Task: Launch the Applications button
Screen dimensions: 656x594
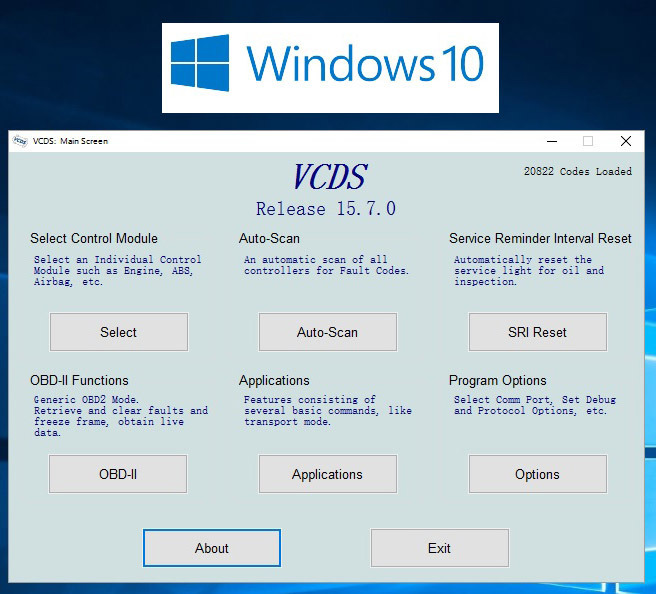Action: pyautogui.click(x=328, y=474)
